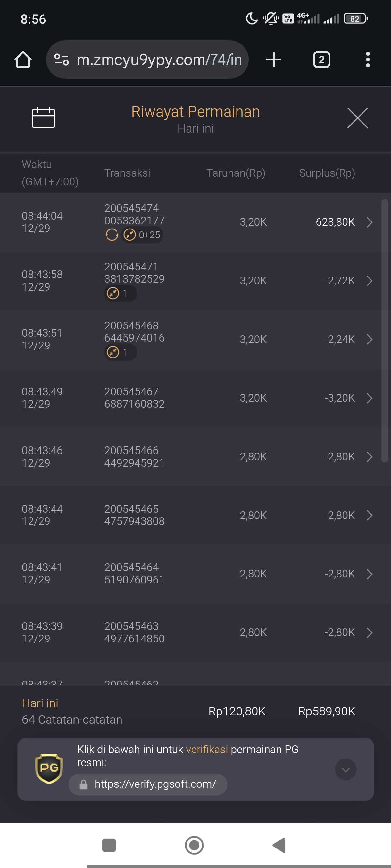This screenshot has width=391, height=868.
Task: Open a new browser tab with plus icon
Action: pos(273,60)
